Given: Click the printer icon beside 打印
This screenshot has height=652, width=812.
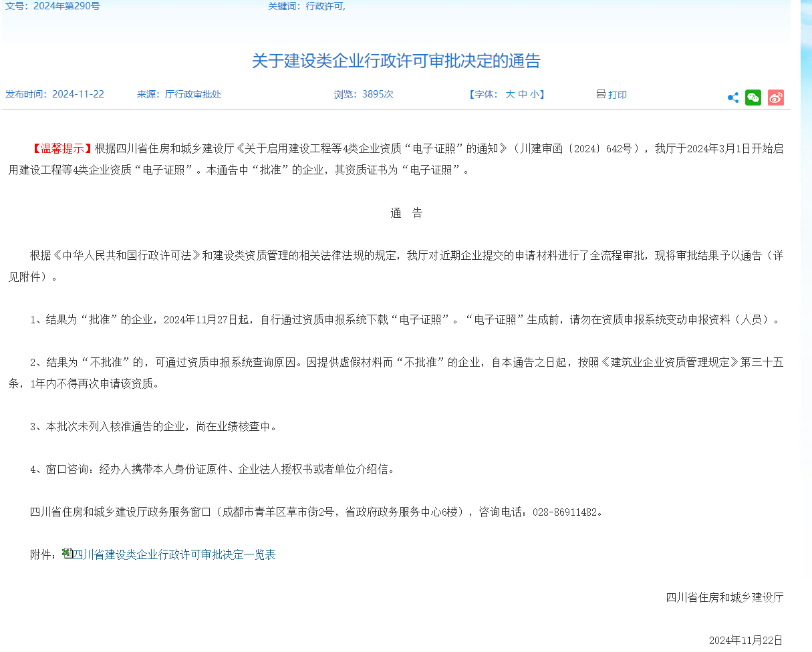Looking at the screenshot, I should point(600,94).
